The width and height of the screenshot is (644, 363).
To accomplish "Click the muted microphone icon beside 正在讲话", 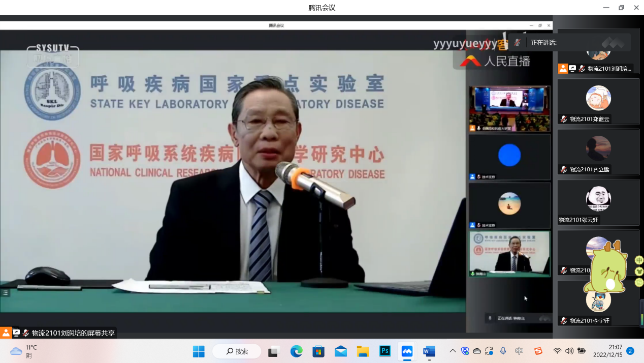I will pos(517,43).
